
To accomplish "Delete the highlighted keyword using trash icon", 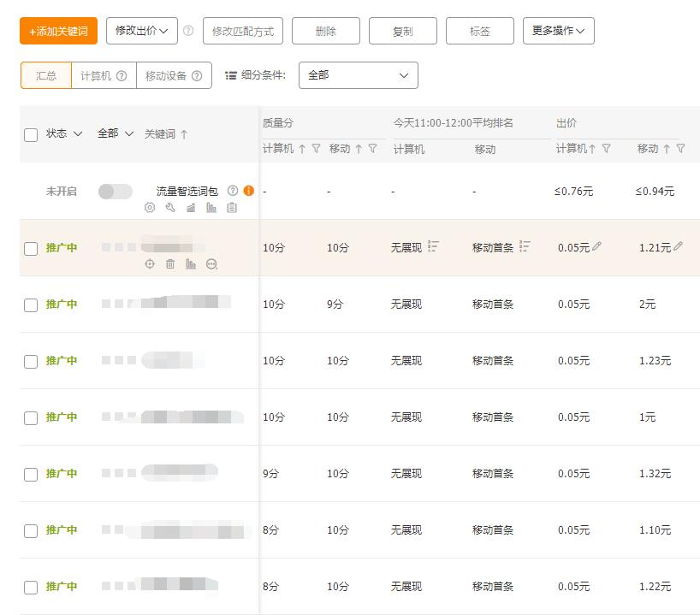I will (x=170, y=264).
